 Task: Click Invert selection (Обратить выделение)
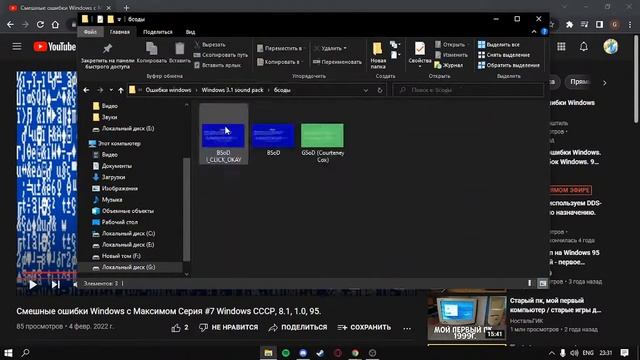click(x=509, y=65)
